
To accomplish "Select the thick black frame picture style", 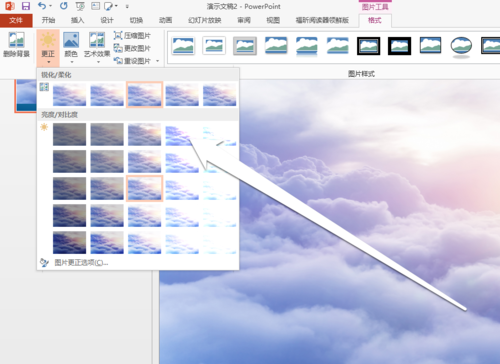I will (399, 46).
